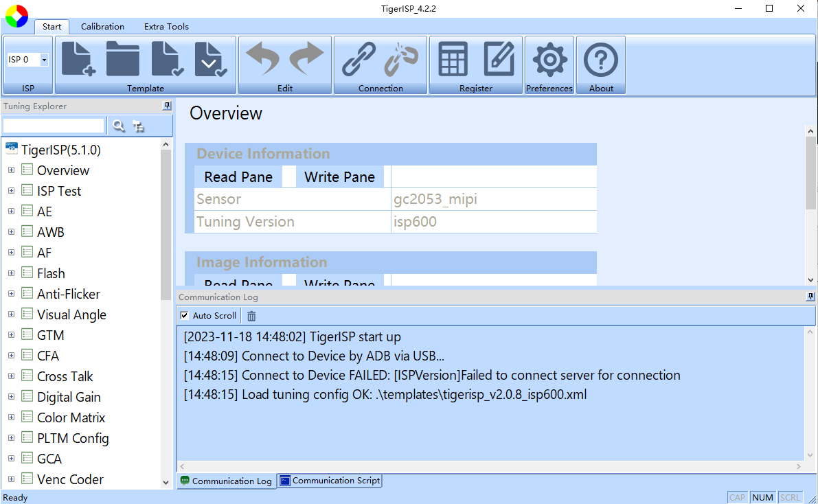Open register edit pencil icon
The height and width of the screenshot is (504, 818).
pos(499,59)
